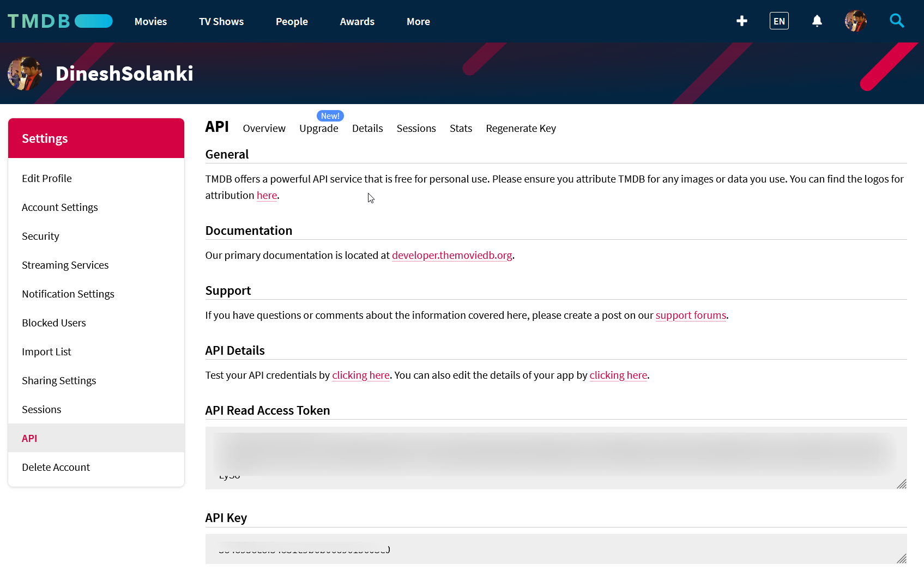The width and height of the screenshot is (924, 576).
Task: Open Notification Settings in sidebar
Action: pos(96,294)
